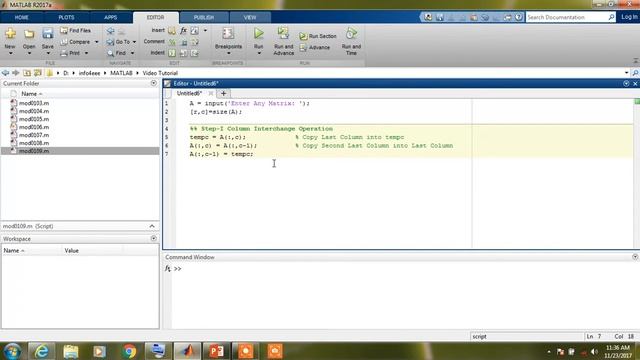Screen dimensions: 640x360
Task: Click Run and Advance
Action: 284,41
